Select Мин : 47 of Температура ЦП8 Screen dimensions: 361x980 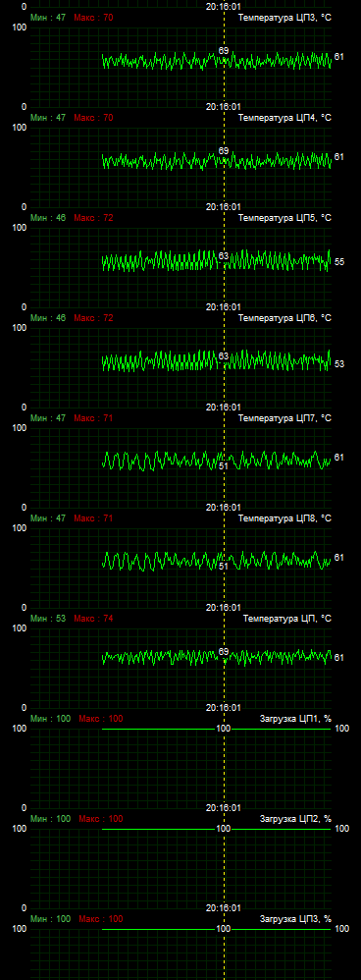coord(48,518)
